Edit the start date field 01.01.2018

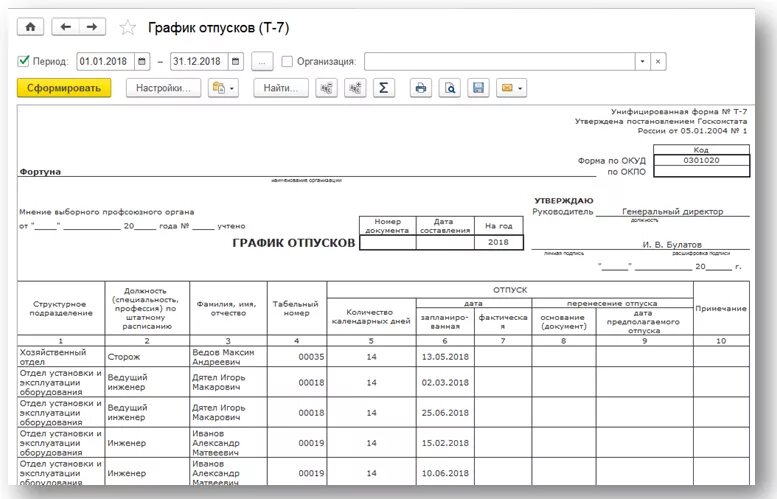[x=106, y=61]
